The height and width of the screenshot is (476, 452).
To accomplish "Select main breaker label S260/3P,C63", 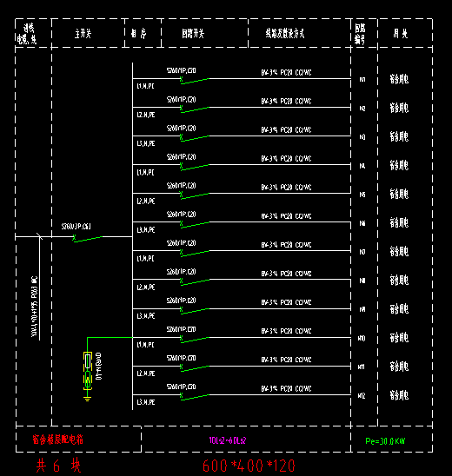I will [x=76, y=226].
